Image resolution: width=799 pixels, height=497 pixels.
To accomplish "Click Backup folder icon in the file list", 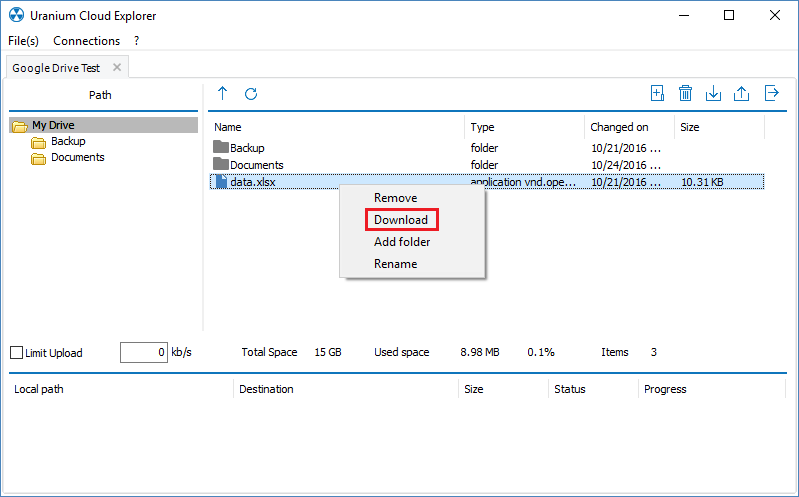I will tap(221, 147).
